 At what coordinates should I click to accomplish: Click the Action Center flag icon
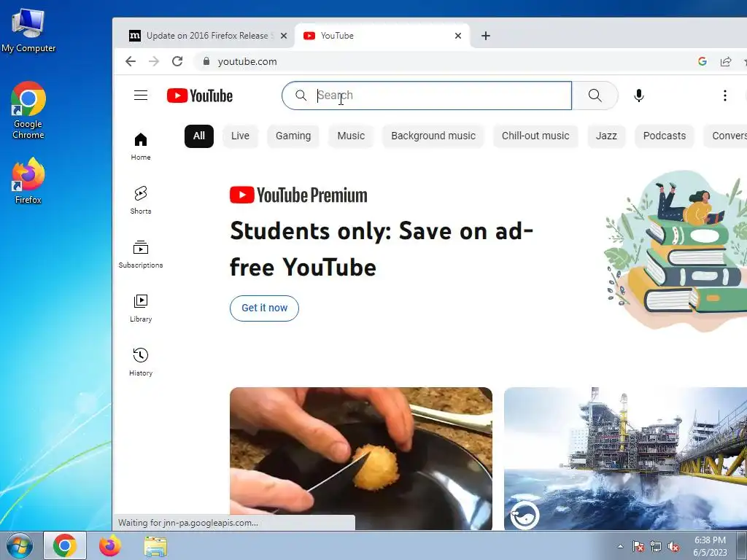pos(638,547)
